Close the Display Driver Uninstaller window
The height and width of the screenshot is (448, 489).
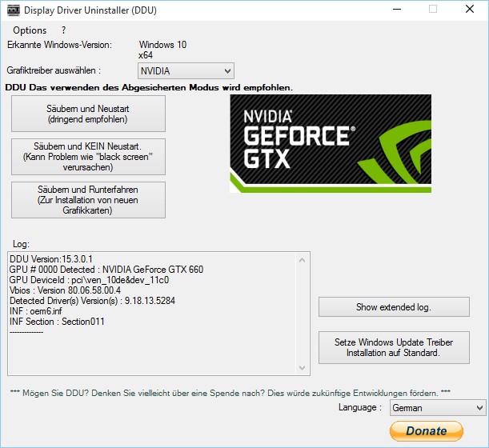[470, 10]
